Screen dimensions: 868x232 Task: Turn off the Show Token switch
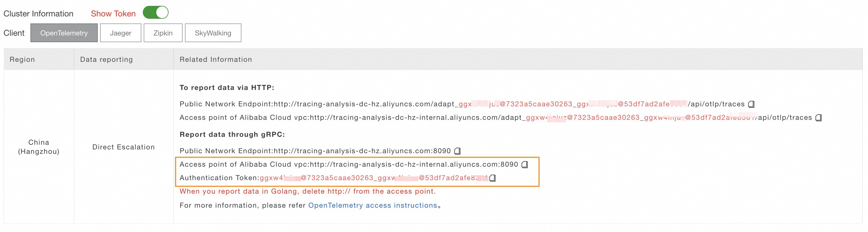156,13
